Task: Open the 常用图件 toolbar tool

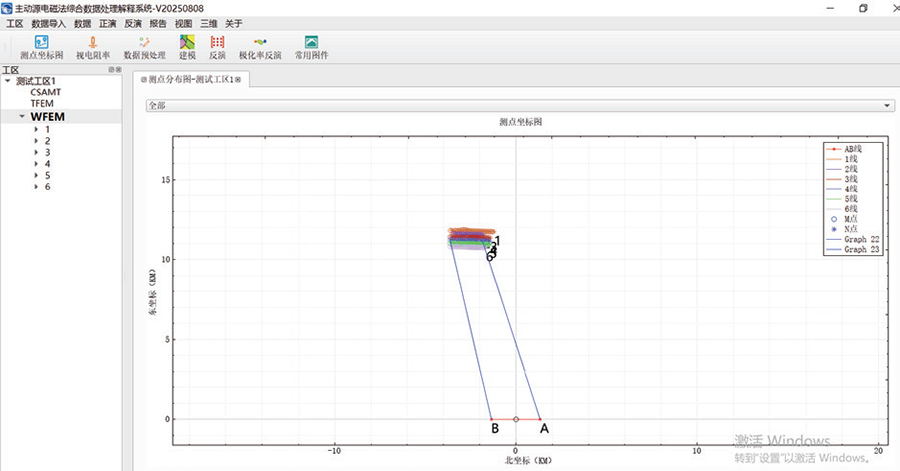Action: [311, 47]
